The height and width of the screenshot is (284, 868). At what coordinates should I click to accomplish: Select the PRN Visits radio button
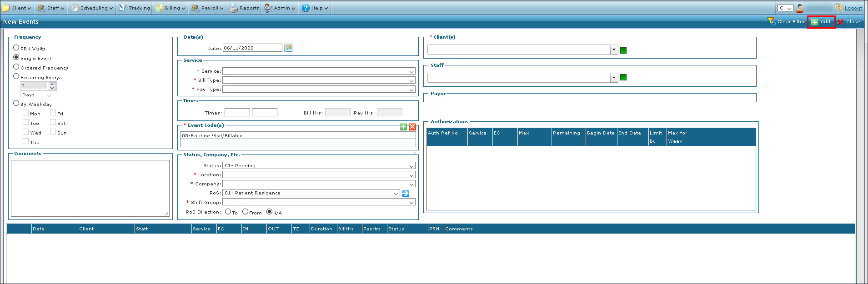(x=16, y=48)
